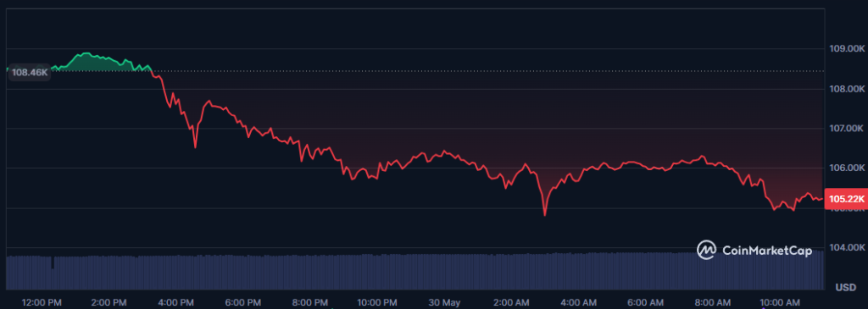Select the 107.00K price axis label
The image size is (868, 309).
click(846, 128)
